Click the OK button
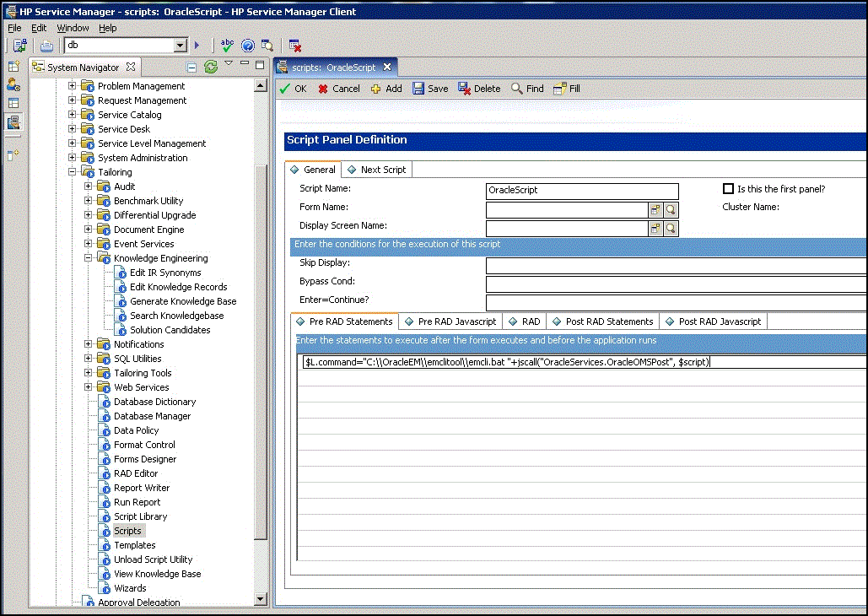The width and height of the screenshot is (868, 616). click(x=294, y=89)
